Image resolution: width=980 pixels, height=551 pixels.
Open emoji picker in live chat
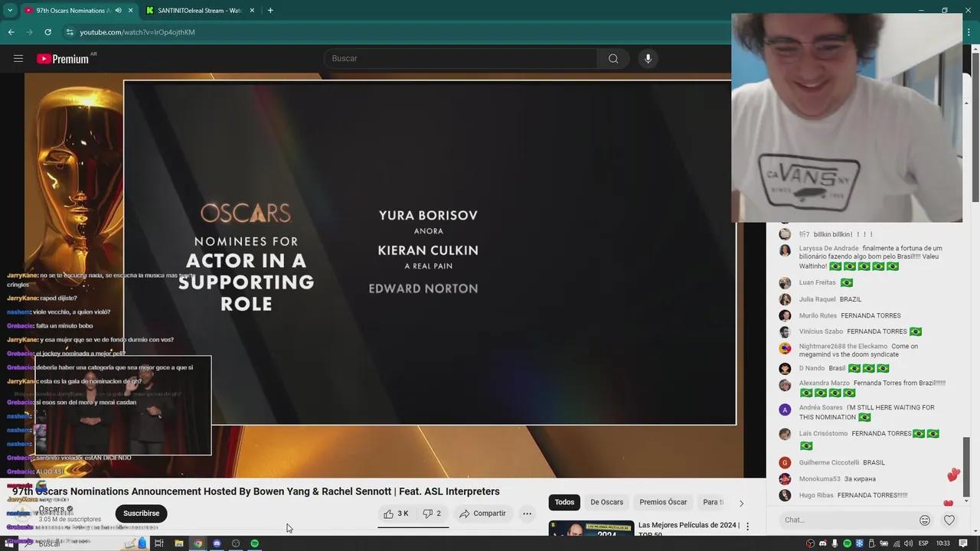[x=925, y=520]
